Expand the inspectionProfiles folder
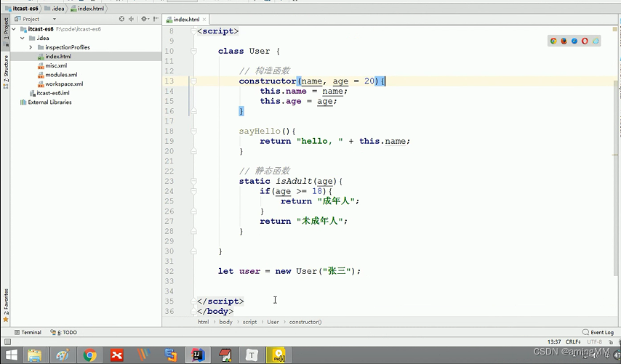This screenshot has height=364, width=621. (31, 47)
